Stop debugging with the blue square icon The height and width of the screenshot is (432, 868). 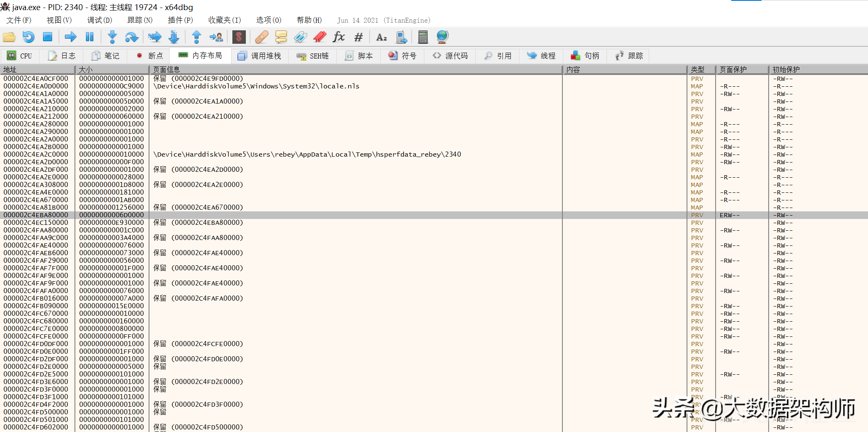coord(48,37)
